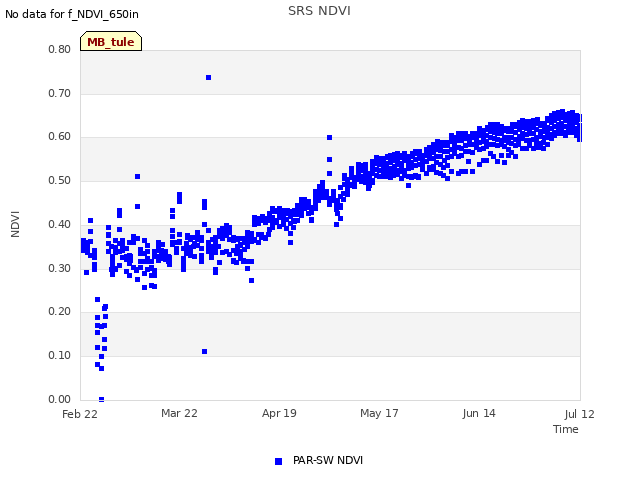Click the Feb 22 x-axis label
The image size is (640, 480).
pyautogui.click(x=80, y=414)
